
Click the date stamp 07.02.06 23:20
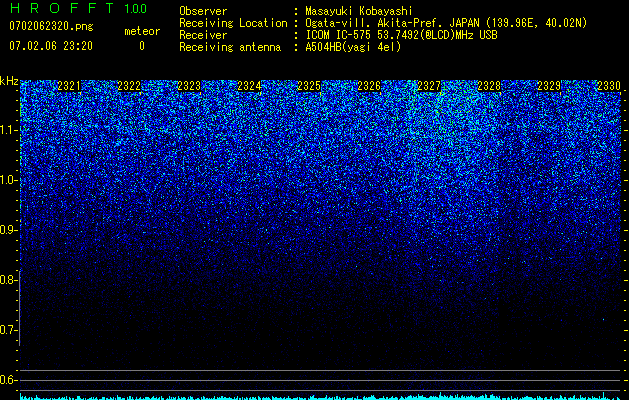pyautogui.click(x=51, y=46)
